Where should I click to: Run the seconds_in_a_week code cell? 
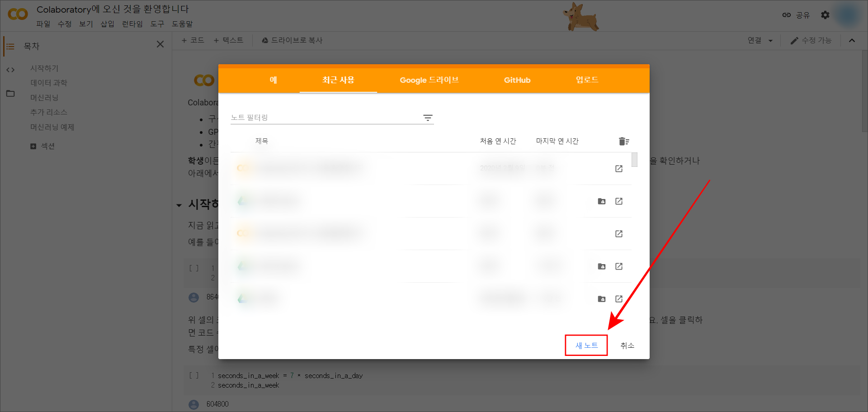(x=194, y=375)
